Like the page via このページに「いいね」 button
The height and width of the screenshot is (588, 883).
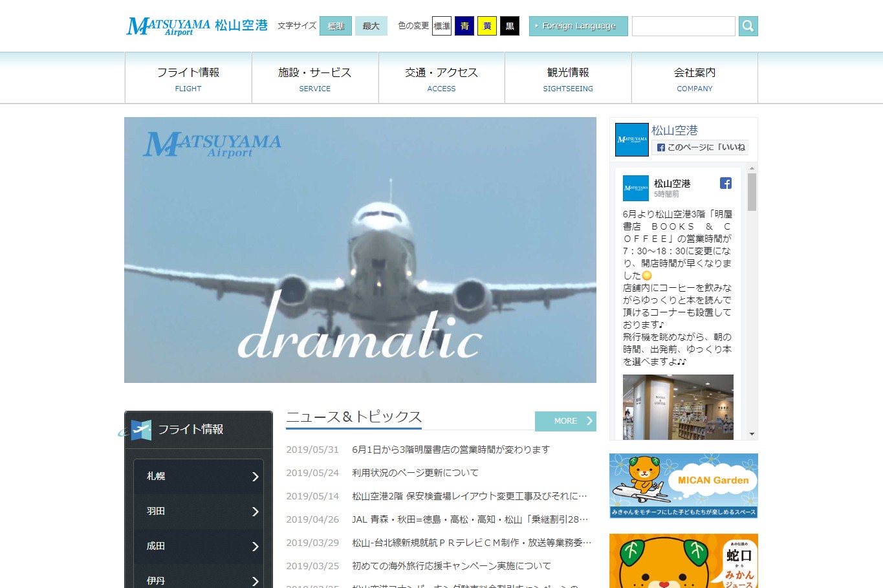(700, 147)
